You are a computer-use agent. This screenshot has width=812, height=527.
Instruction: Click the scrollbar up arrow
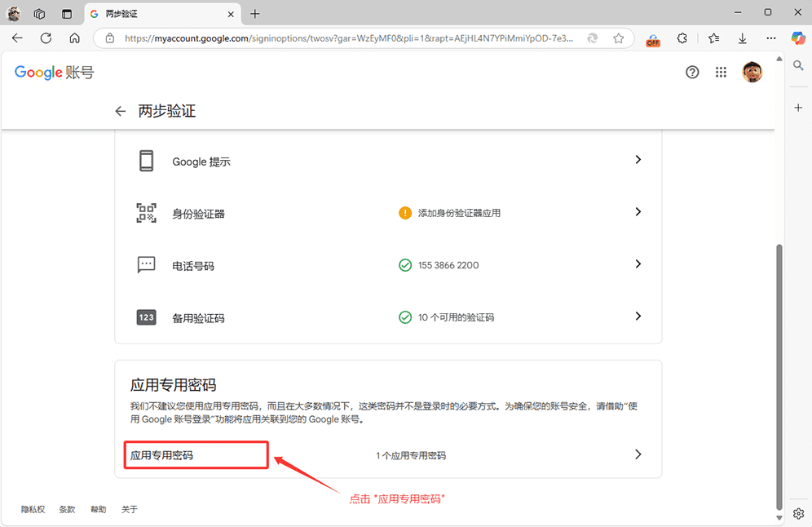tap(779, 59)
